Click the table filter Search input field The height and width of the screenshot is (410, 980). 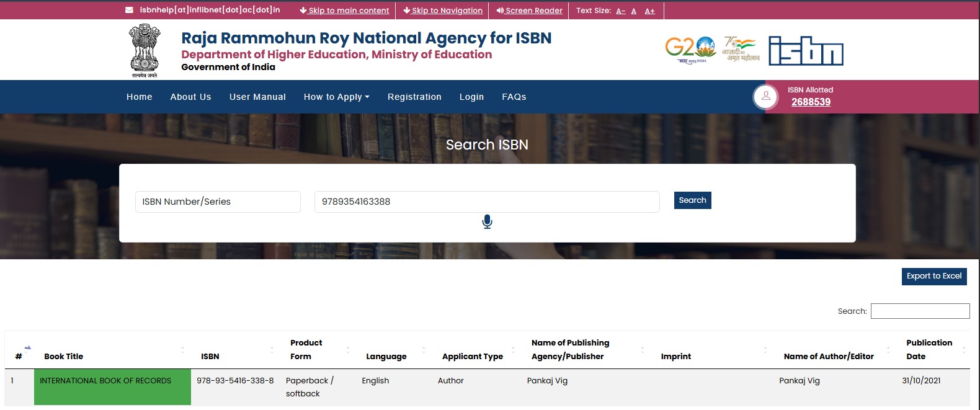pos(920,311)
